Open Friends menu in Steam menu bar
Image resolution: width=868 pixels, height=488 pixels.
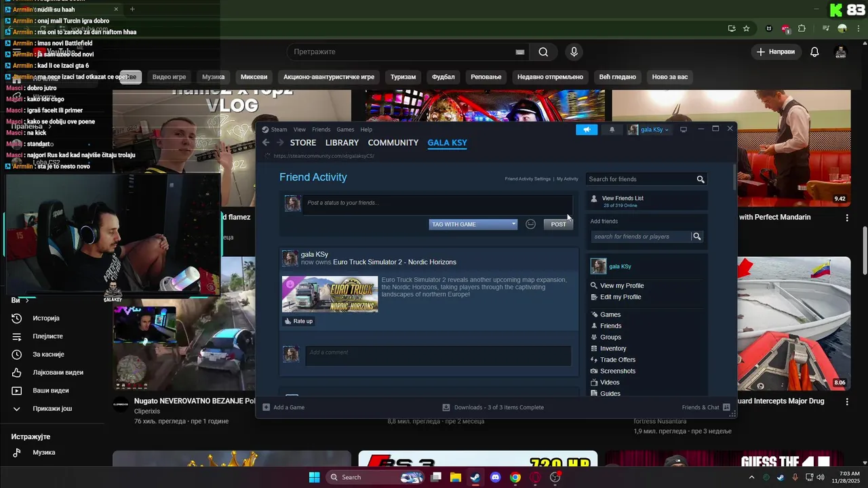tap(321, 129)
